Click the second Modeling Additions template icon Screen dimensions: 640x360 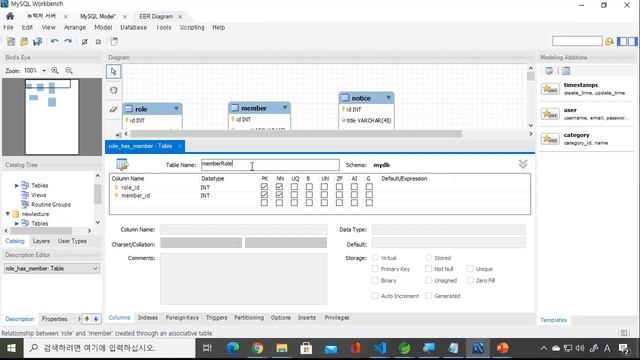click(x=566, y=71)
